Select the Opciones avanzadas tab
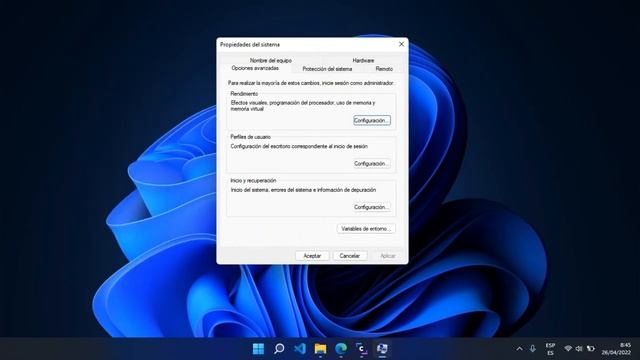 click(x=255, y=68)
